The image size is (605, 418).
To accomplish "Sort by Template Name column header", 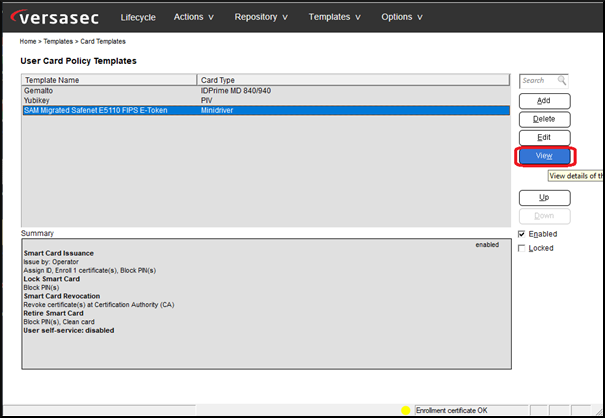I will (109, 80).
